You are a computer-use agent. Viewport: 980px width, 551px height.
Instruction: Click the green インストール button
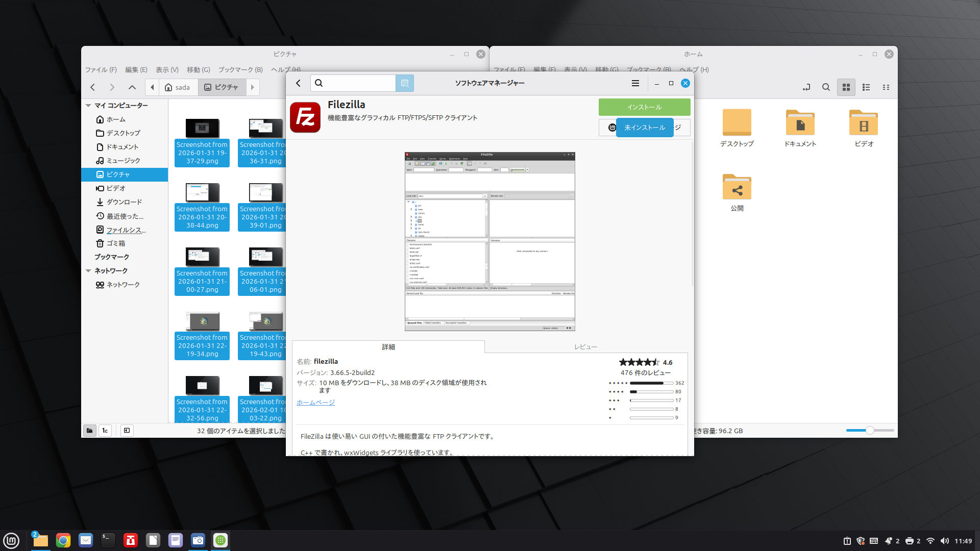coord(644,107)
